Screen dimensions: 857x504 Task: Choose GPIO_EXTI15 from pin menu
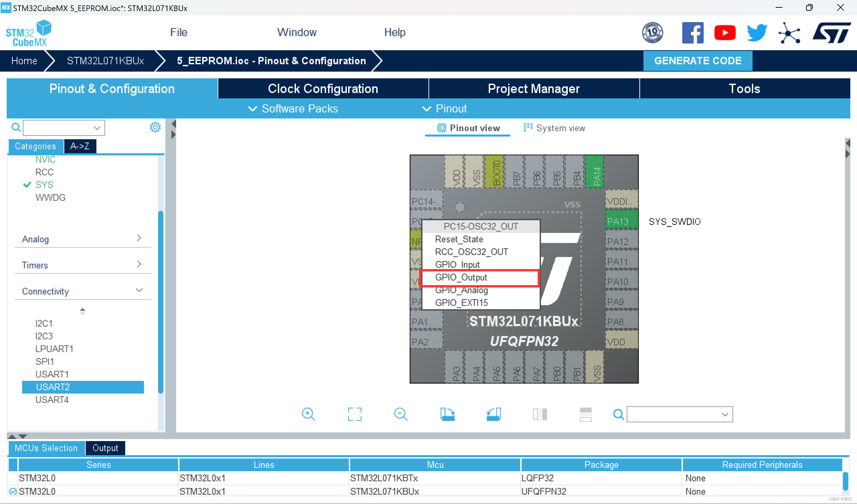[x=480, y=302]
